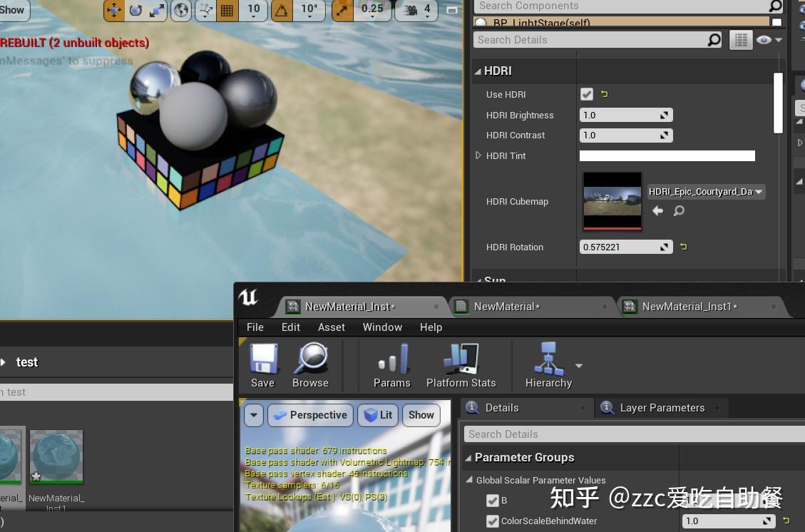
Task: Switch to the Layer Parameters tab
Action: click(661, 408)
